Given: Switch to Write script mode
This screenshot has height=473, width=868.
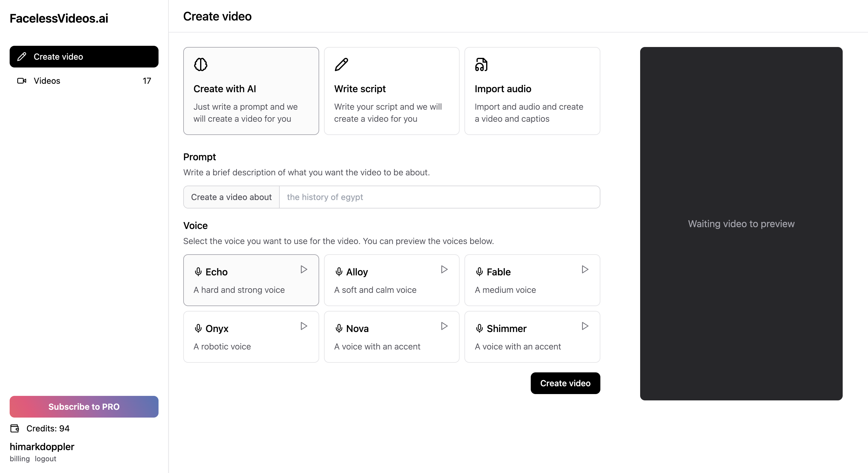Looking at the screenshot, I should click(x=391, y=91).
